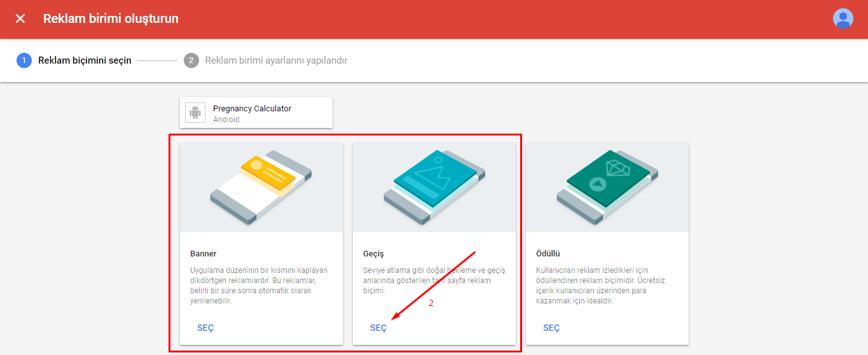Click the Banner card title
The height and width of the screenshot is (355, 868).
[203, 254]
